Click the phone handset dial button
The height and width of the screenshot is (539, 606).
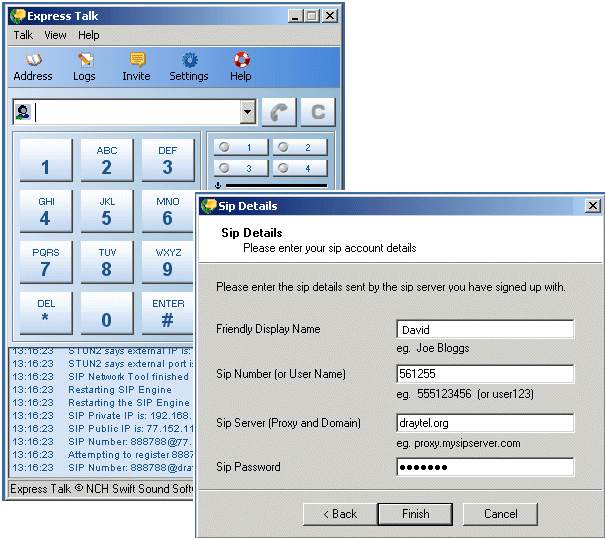279,112
